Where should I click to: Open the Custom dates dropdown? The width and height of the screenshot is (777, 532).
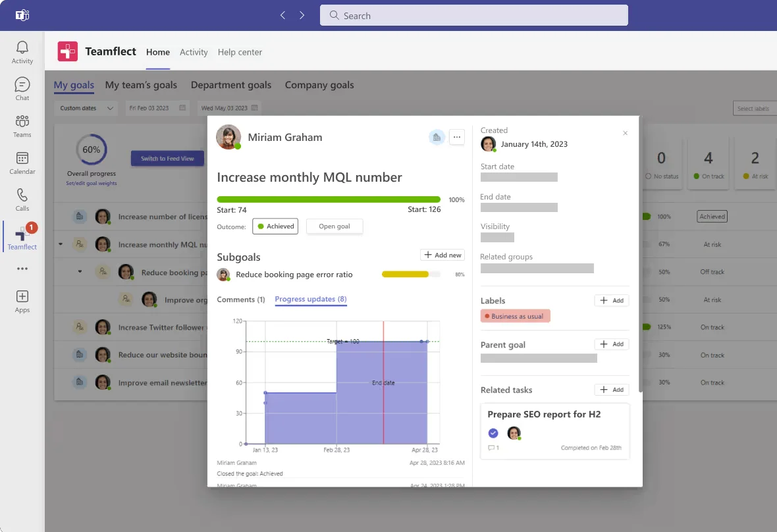(86, 108)
